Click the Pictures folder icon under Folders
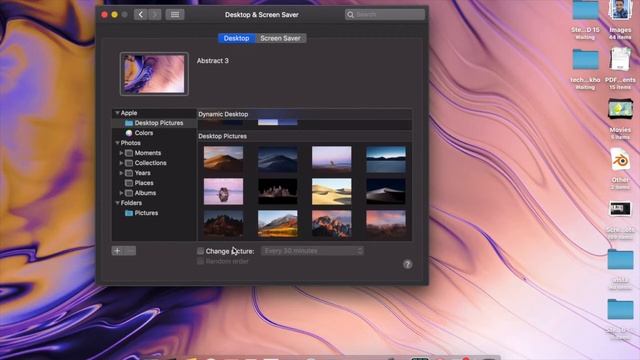The image size is (640, 360). (129, 213)
